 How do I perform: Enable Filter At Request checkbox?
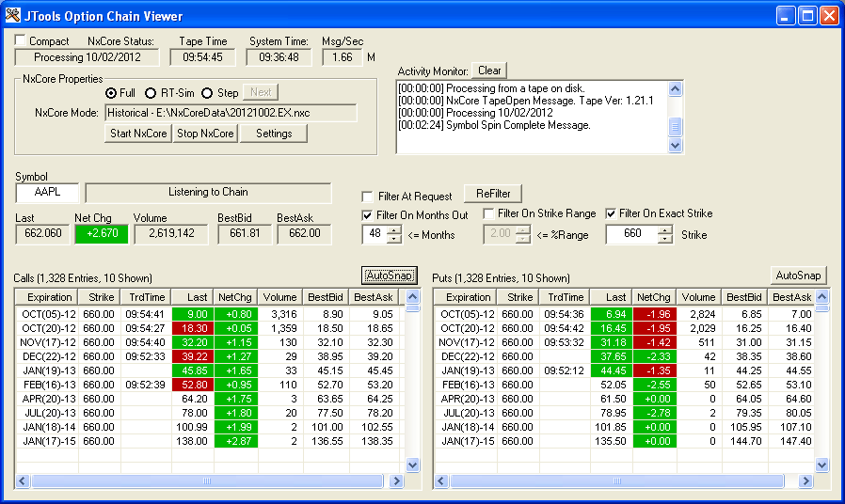pyautogui.click(x=368, y=197)
